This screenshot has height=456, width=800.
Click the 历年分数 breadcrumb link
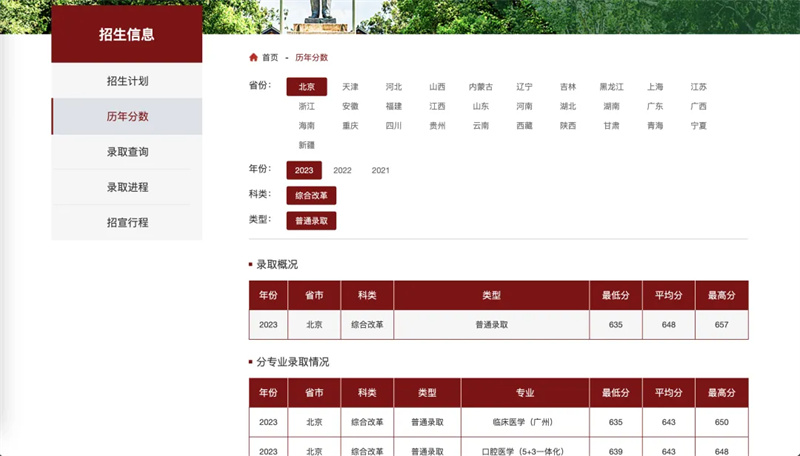(x=311, y=58)
